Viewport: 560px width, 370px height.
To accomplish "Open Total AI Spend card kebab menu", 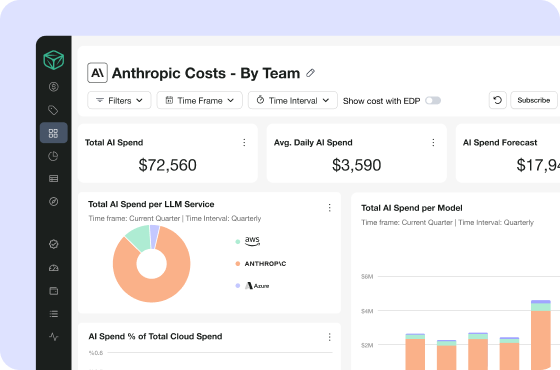I will [244, 142].
